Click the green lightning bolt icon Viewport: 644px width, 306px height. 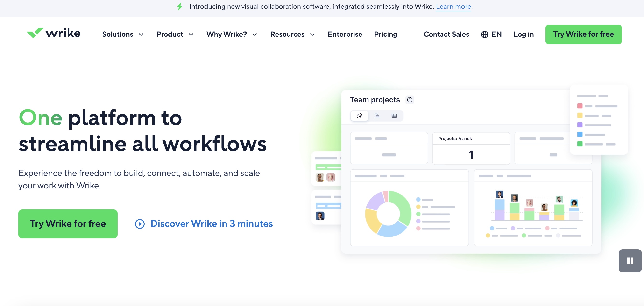180,7
